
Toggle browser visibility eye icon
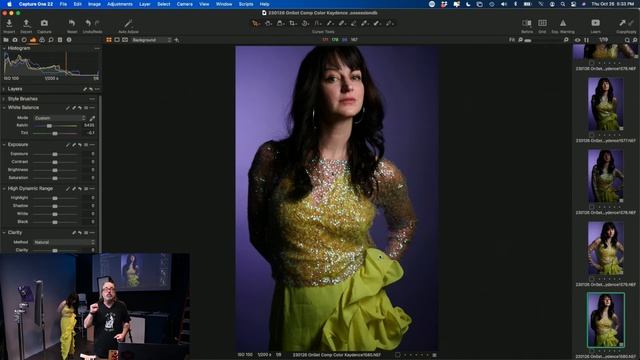pos(578,40)
